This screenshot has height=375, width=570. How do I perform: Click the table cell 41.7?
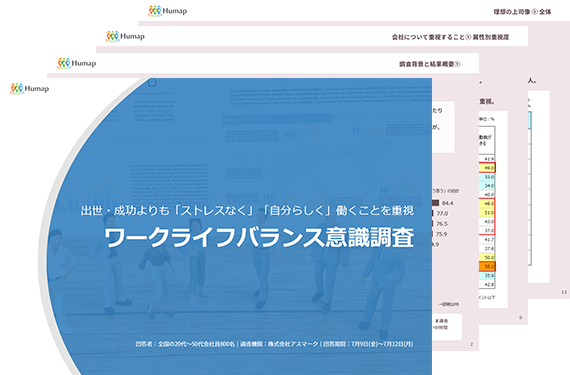(x=487, y=239)
